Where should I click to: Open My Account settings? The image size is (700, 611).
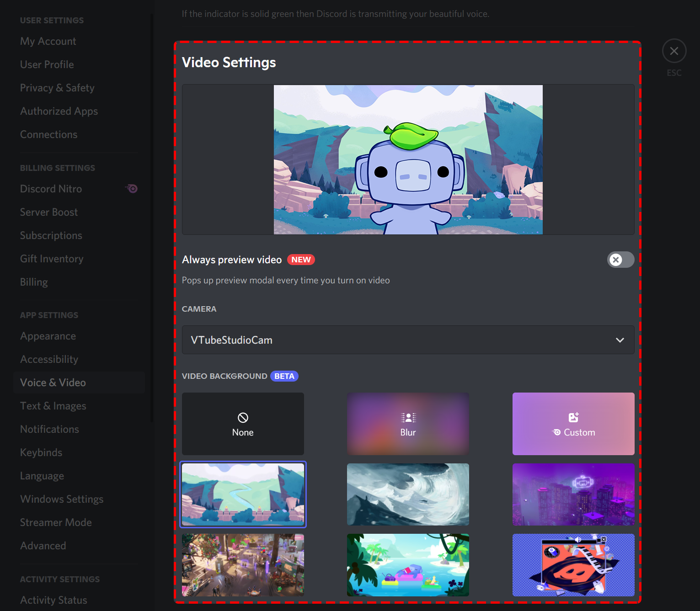click(x=48, y=41)
